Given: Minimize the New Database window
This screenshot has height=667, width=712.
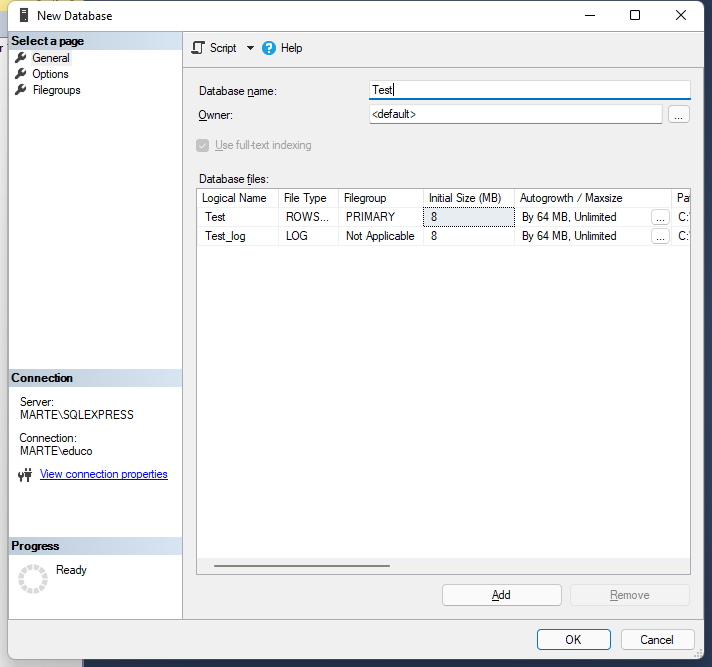Looking at the screenshot, I should [x=590, y=15].
